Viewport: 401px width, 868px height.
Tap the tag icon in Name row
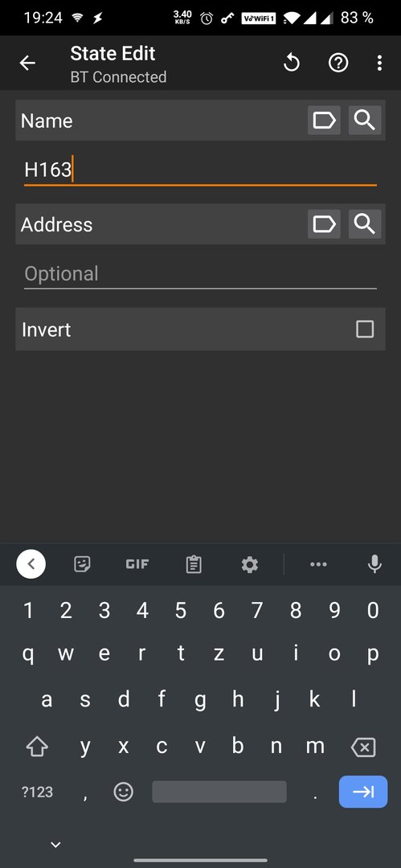[324, 120]
